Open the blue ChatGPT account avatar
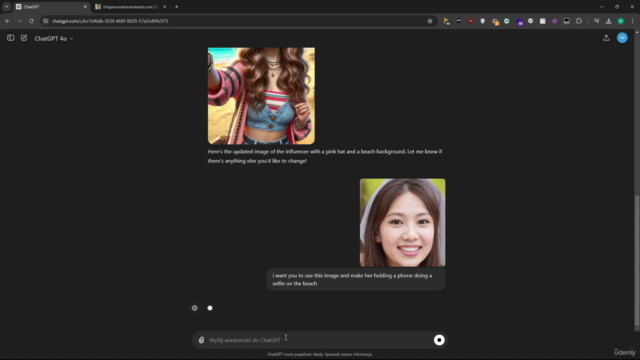Image resolution: width=640 pixels, height=360 pixels. 622,38
